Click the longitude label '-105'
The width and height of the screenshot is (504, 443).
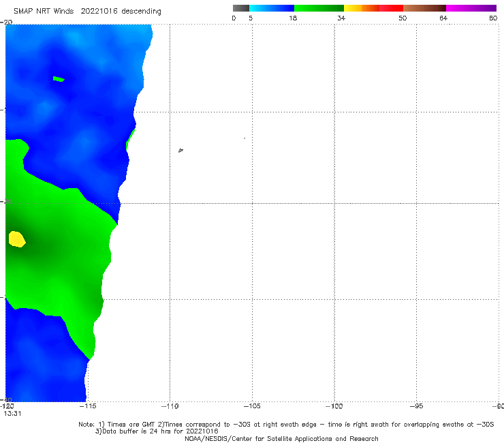click(x=252, y=406)
